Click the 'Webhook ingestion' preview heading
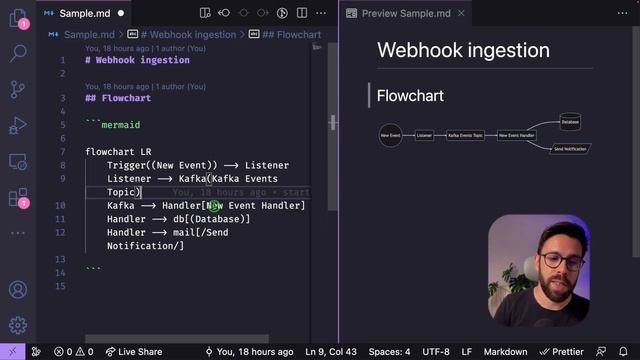Screen dimensions: 640x360 pos(463,50)
